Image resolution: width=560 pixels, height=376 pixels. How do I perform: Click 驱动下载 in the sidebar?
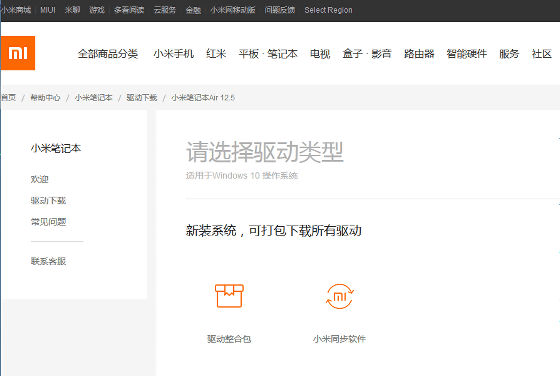(x=48, y=201)
